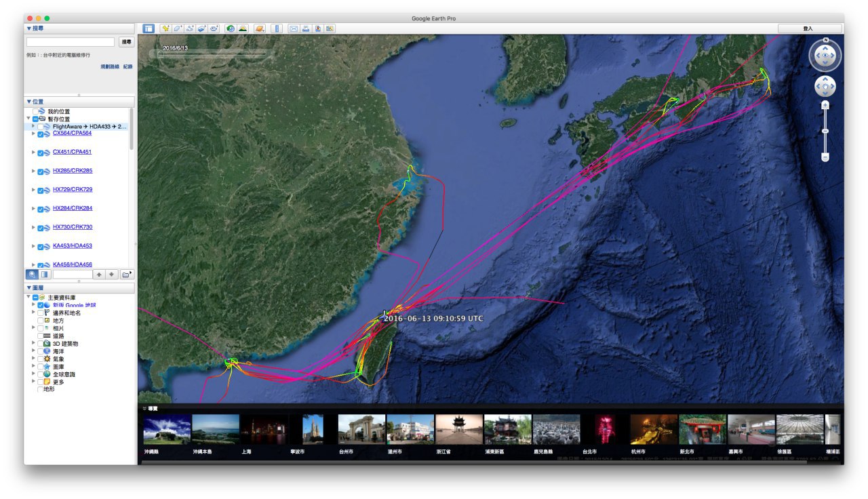Select the Add Path tool

coord(190,28)
